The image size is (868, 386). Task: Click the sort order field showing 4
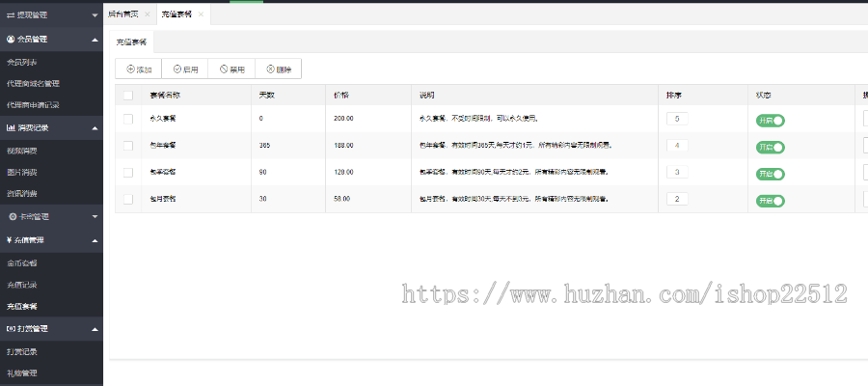click(678, 146)
